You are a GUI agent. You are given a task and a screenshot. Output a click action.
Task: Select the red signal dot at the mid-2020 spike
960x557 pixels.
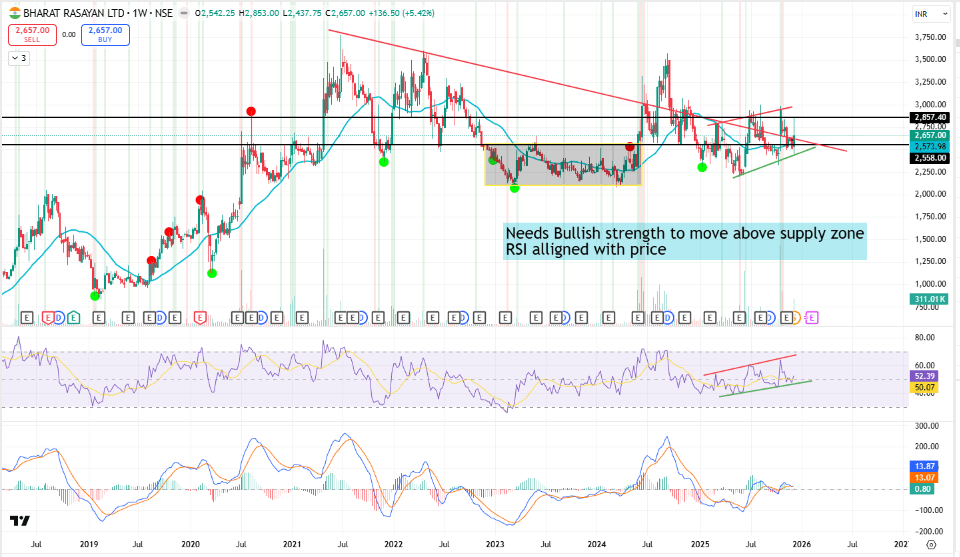pos(251,111)
